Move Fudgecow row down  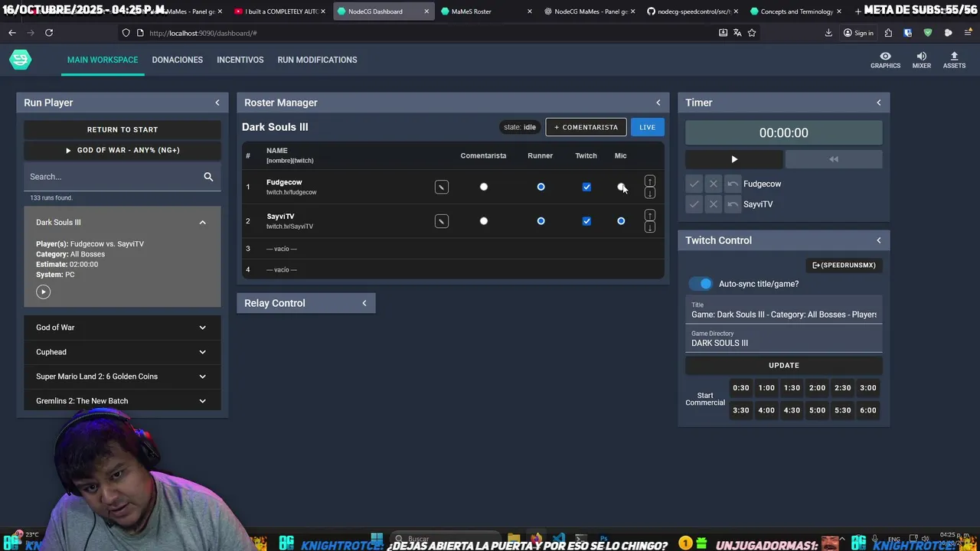(649, 193)
